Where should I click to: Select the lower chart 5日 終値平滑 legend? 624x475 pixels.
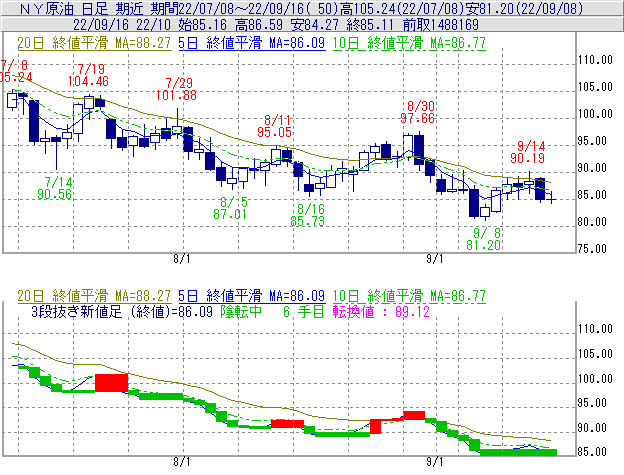tap(252, 296)
